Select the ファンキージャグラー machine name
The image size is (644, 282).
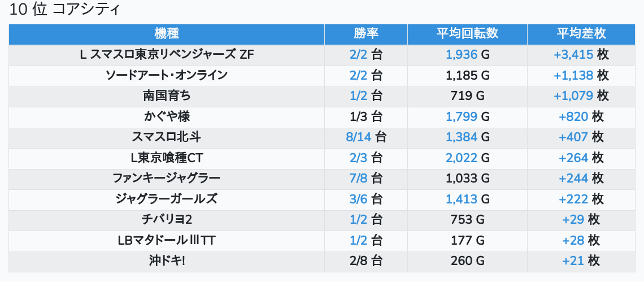click(x=166, y=178)
